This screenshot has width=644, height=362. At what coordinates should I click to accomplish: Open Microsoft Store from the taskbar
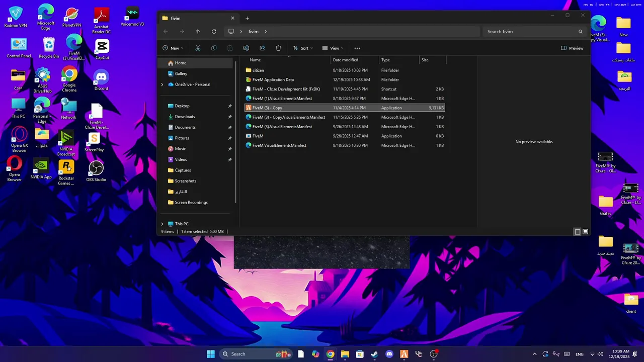360,354
